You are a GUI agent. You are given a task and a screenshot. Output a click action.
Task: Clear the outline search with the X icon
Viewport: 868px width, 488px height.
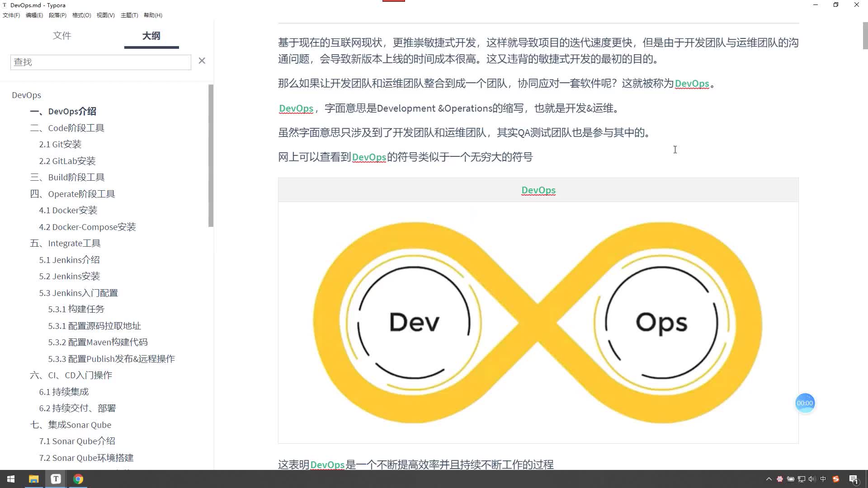[x=202, y=61]
